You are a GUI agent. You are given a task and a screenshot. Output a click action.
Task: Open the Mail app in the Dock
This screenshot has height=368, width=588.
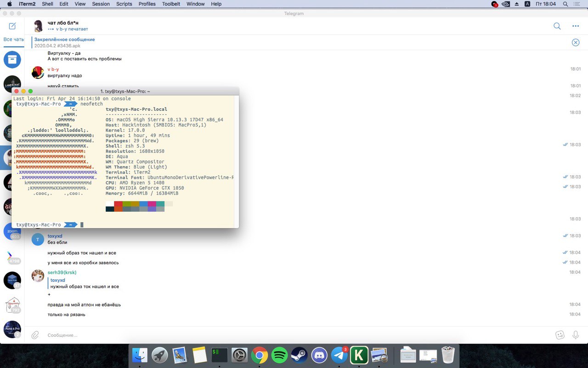[180, 355]
